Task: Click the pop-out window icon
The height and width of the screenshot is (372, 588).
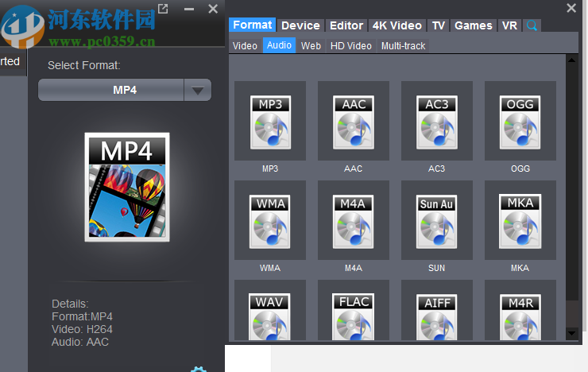Action: pyautogui.click(x=163, y=8)
